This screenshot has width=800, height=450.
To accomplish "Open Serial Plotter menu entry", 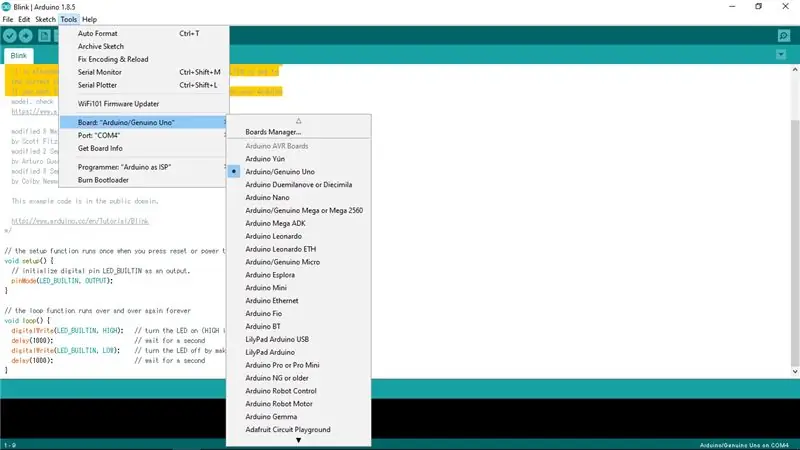I will pyautogui.click(x=144, y=85).
